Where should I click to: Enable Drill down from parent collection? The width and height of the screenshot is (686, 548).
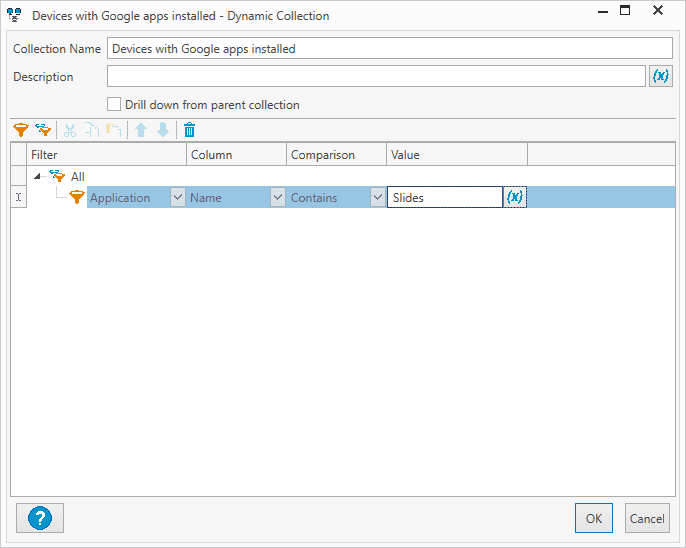click(x=114, y=105)
